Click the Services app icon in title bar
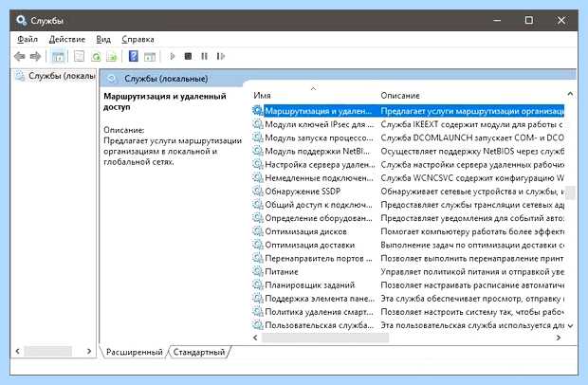This screenshot has width=588, height=385. tap(22, 20)
